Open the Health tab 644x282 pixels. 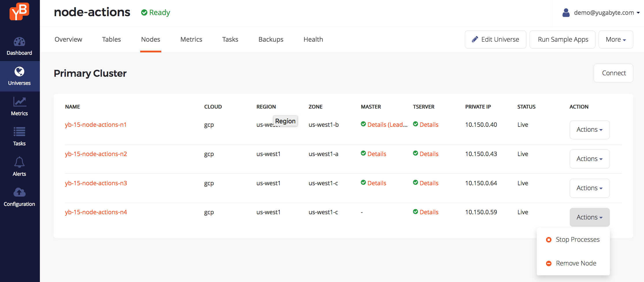tap(313, 39)
